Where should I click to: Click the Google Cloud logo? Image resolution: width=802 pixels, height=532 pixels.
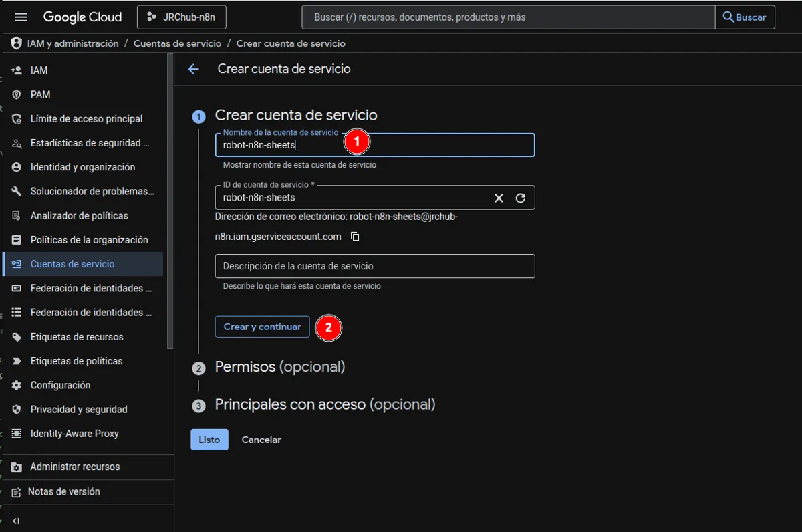tap(83, 17)
